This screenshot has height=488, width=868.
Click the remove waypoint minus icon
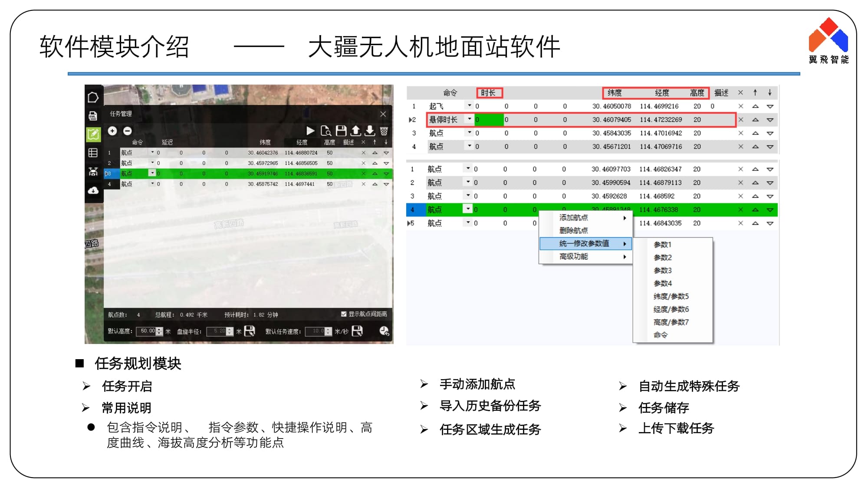click(x=127, y=131)
